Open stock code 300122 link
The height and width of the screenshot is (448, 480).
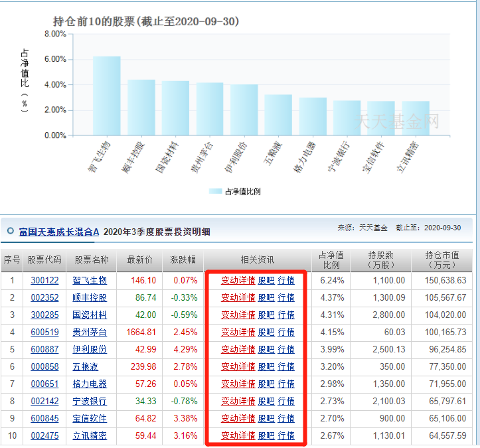pyautogui.click(x=44, y=280)
